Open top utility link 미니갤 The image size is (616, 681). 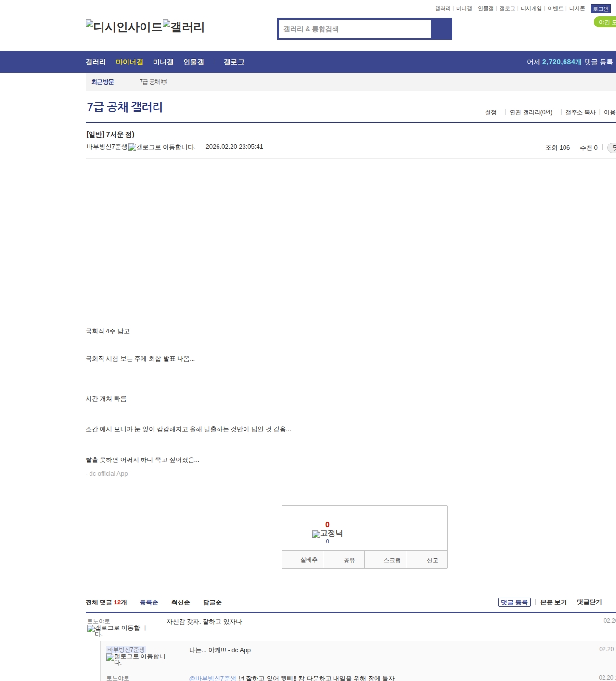tap(464, 9)
